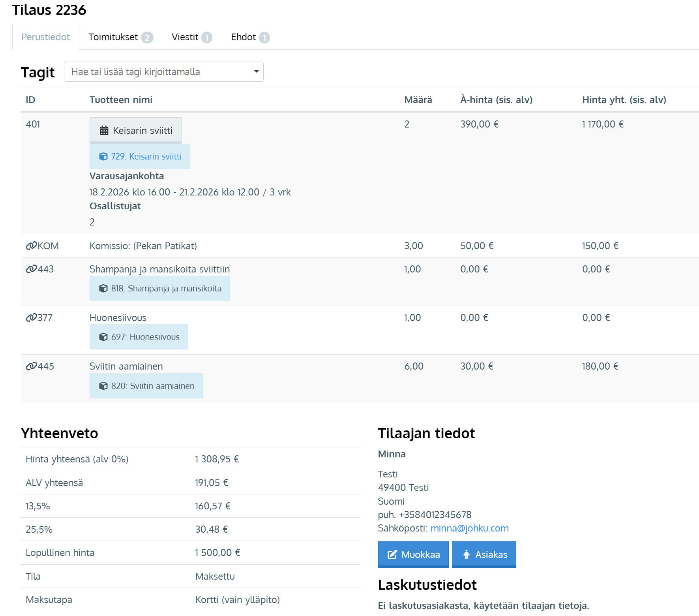The image size is (699, 616).
Task: Click the box icon for 818: Shampanja ja mansikoita
Action: pyautogui.click(x=103, y=289)
